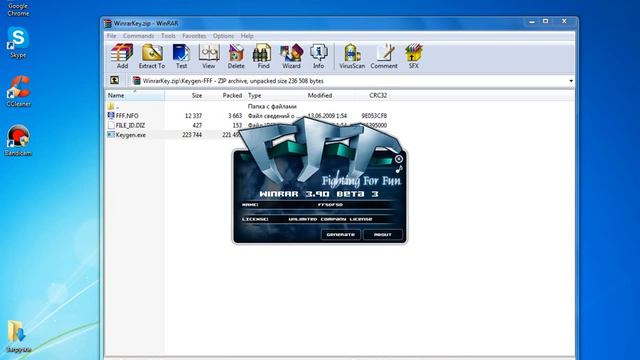Open Skype desktop shortcut
Viewport: 640px width, 360px height.
[18, 43]
